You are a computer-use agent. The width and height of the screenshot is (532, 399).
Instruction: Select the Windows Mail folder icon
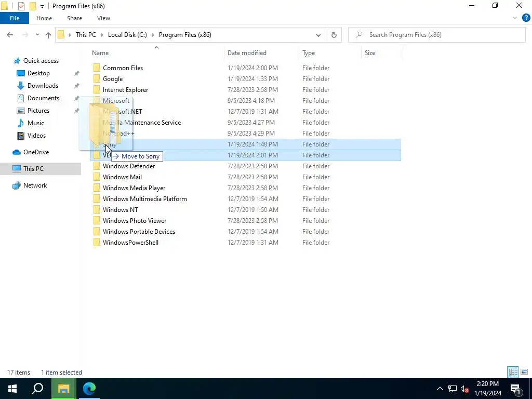tap(97, 177)
